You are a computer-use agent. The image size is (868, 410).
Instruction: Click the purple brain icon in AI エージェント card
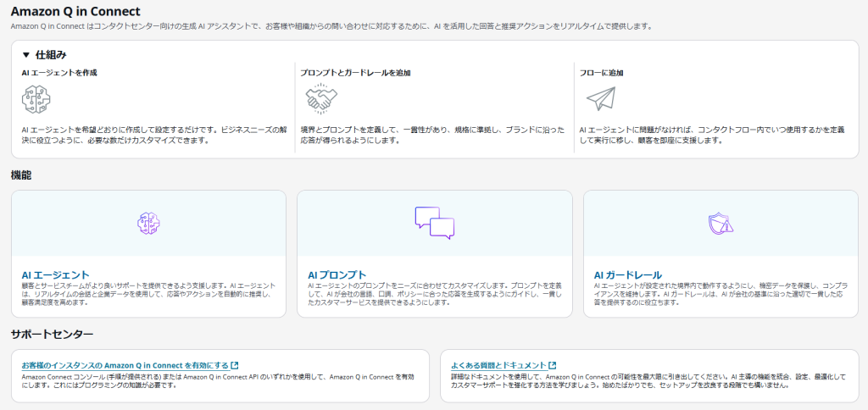coord(148,223)
